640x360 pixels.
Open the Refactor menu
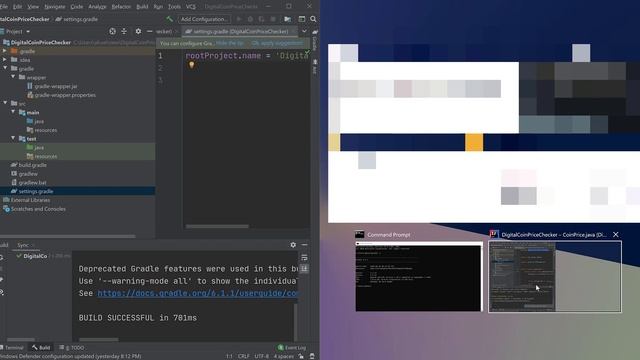[121, 7]
